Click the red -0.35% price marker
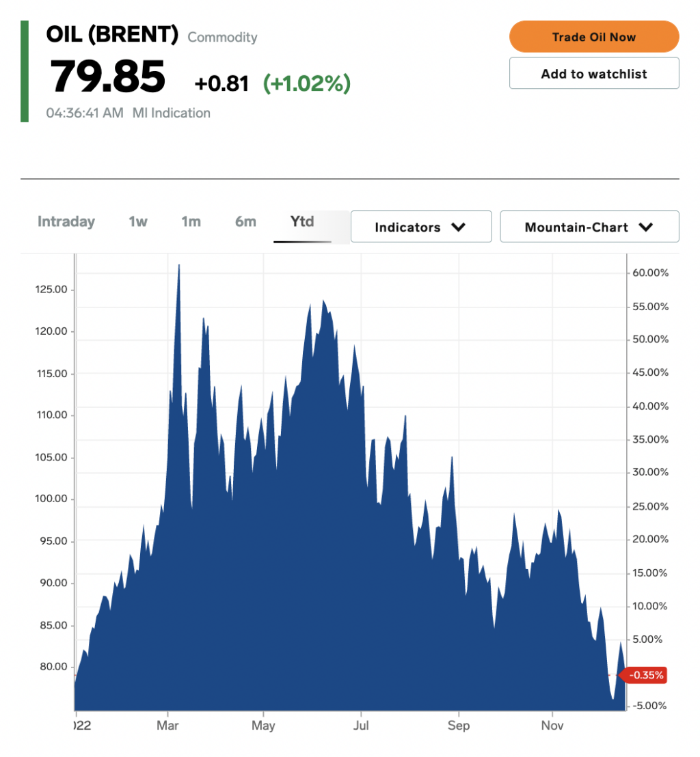This screenshot has width=700, height=757. tap(643, 675)
